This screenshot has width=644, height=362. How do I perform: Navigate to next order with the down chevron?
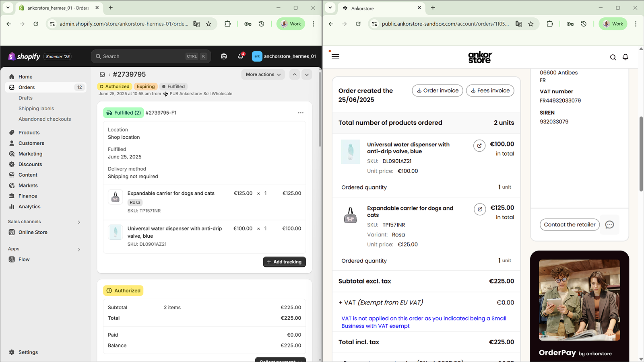click(307, 74)
